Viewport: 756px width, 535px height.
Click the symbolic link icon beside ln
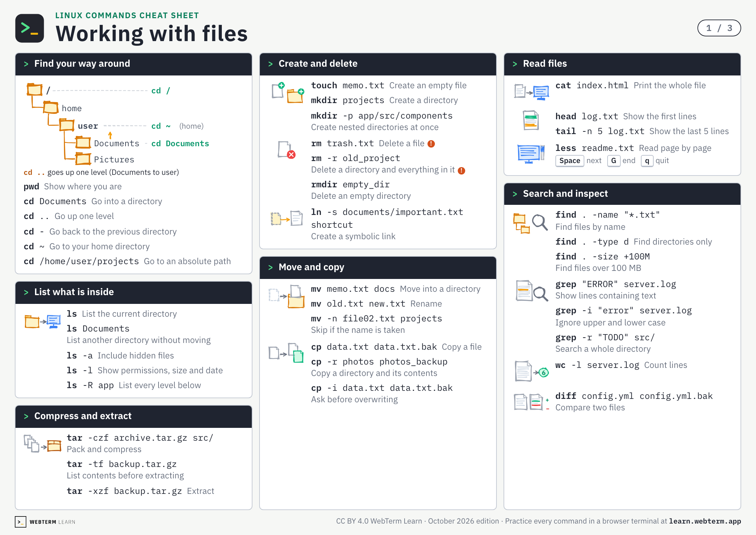click(x=287, y=219)
